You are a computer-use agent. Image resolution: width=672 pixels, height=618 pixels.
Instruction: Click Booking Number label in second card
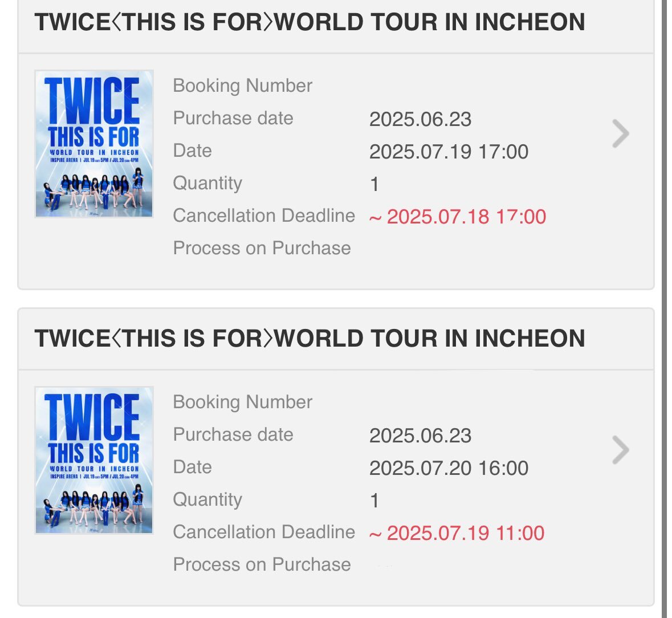tap(243, 402)
